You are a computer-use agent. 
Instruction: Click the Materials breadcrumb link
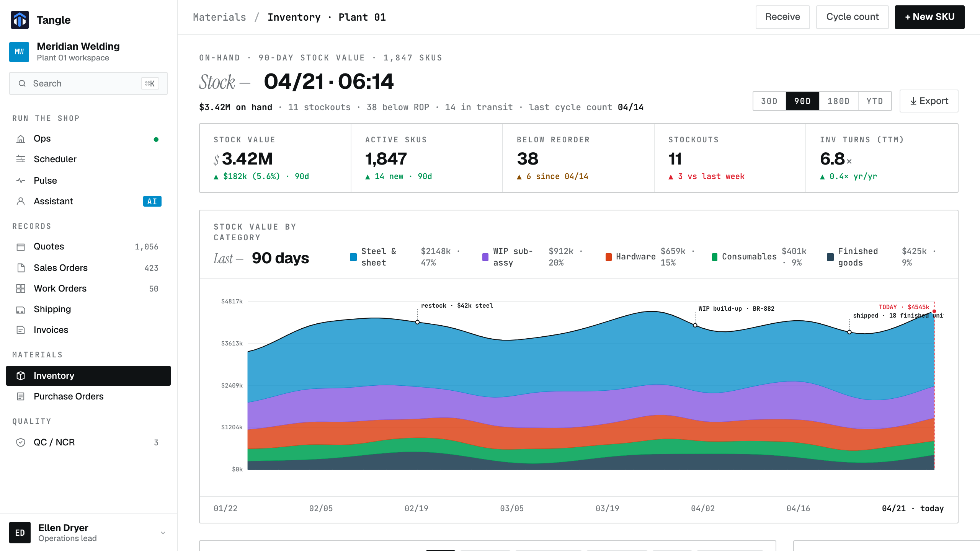click(219, 17)
